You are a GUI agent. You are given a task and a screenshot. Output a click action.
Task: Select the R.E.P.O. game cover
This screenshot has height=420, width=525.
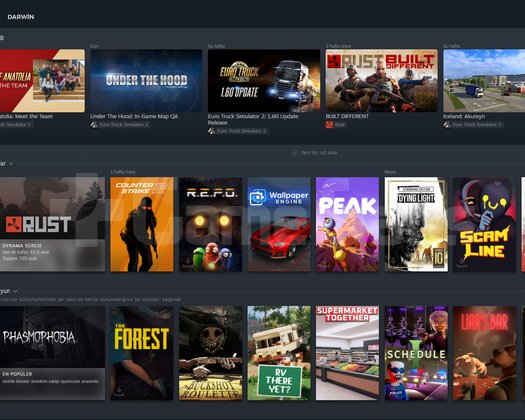click(210, 224)
